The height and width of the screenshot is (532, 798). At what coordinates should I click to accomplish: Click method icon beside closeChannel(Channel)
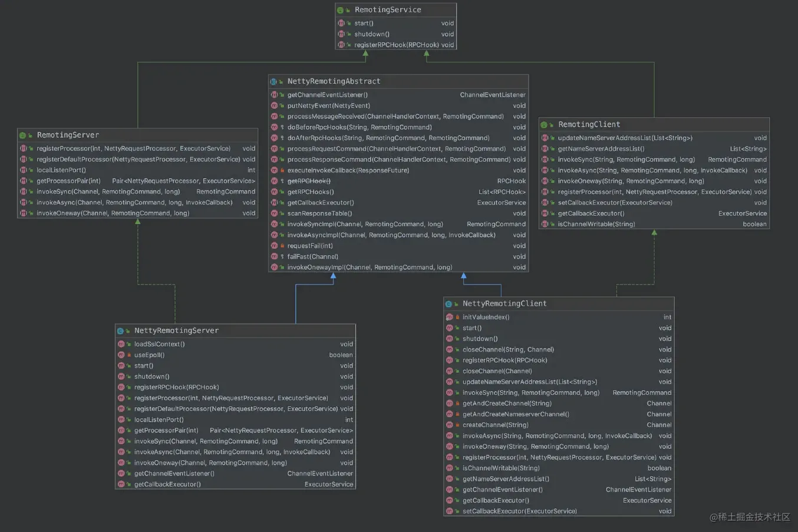449,371
